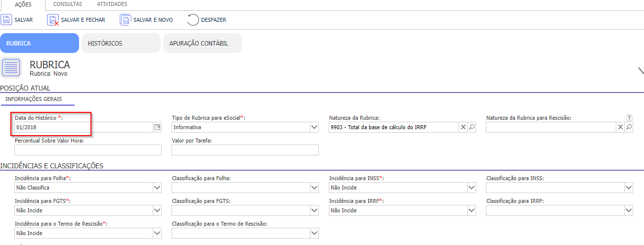Click the Valor por Tarefa input field
This screenshot has height=245, width=644.
pos(245,150)
